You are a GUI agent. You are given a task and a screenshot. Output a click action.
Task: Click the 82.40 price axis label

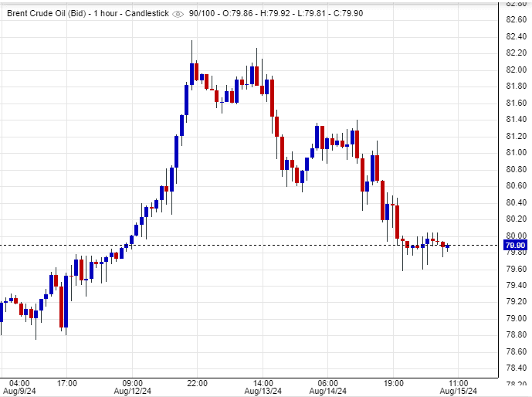click(515, 36)
